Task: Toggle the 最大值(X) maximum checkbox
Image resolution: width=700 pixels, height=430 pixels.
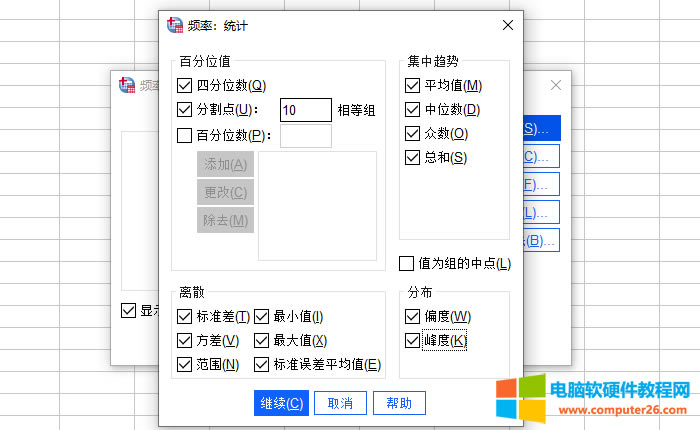Action: (x=262, y=341)
